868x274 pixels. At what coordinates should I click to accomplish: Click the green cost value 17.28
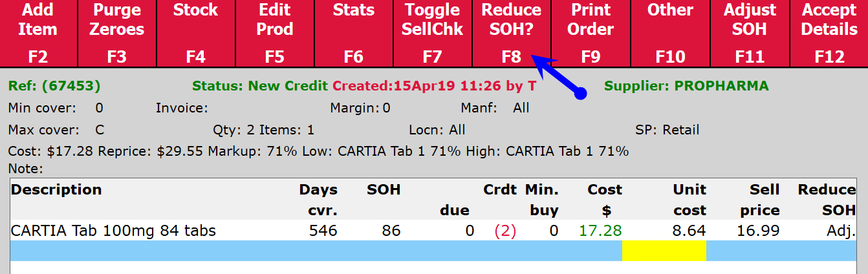click(600, 231)
